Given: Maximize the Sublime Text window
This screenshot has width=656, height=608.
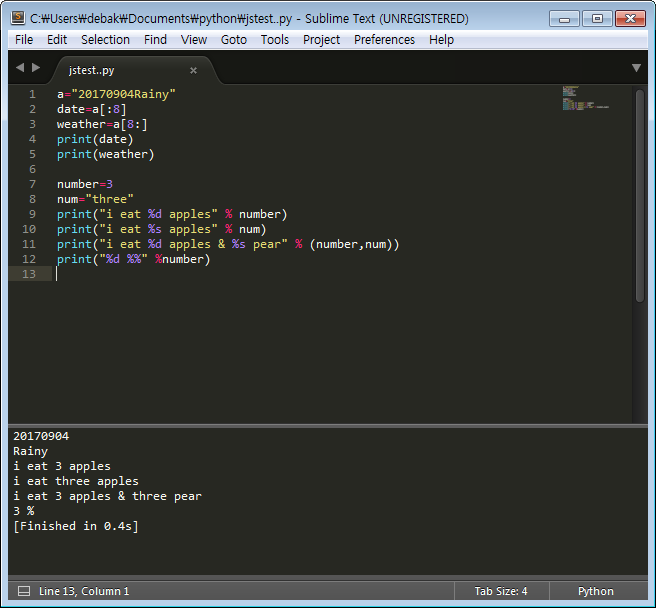Looking at the screenshot, I should pyautogui.click(x=597, y=19).
